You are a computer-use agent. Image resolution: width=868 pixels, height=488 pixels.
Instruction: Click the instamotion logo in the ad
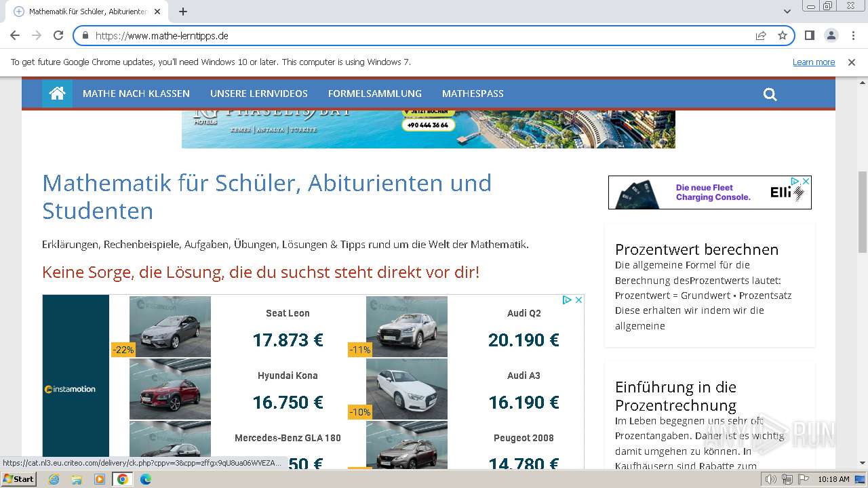pos(70,389)
